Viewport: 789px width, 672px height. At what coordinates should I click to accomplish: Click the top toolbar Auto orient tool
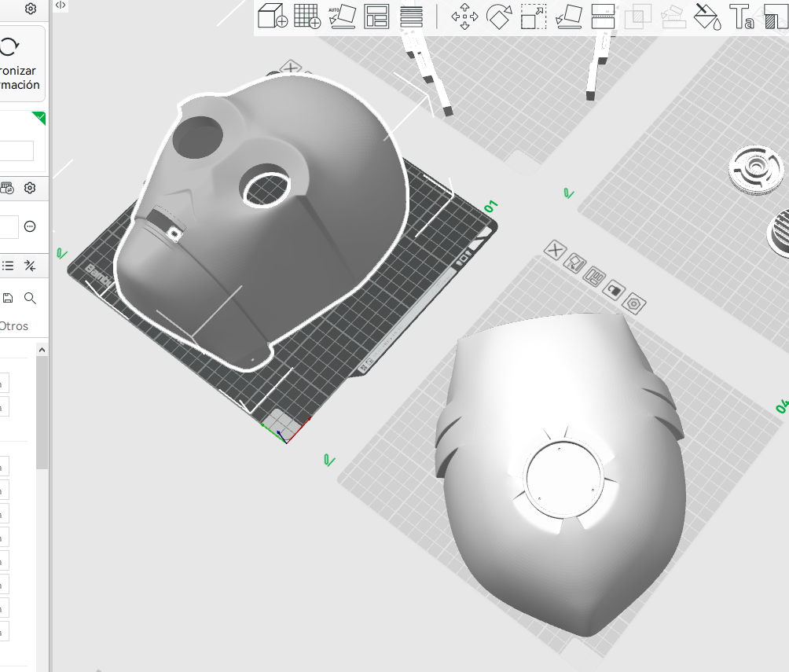[342, 16]
